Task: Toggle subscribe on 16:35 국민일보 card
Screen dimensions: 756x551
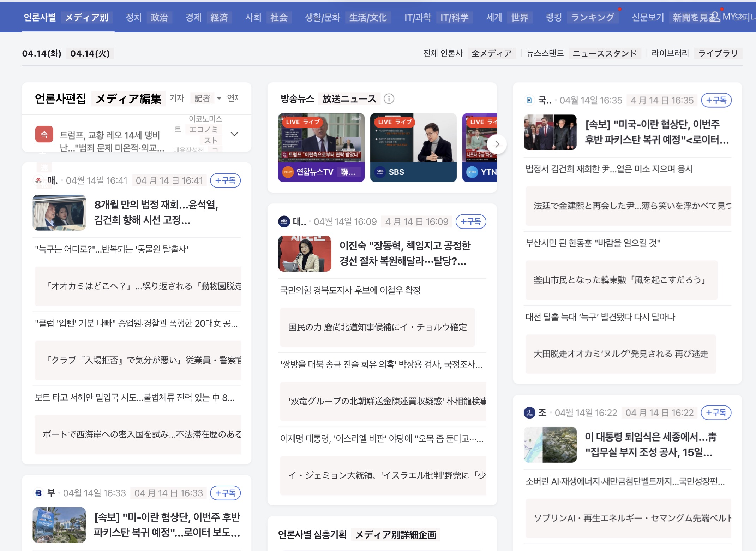Action: 716,100
